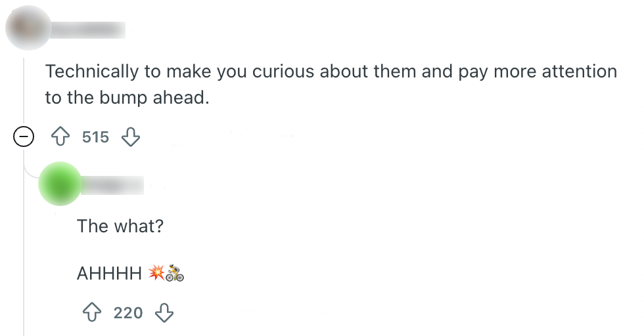The height and width of the screenshot is (336, 644).
Task: Click the curved connector line to the reply
Action: click(30, 172)
